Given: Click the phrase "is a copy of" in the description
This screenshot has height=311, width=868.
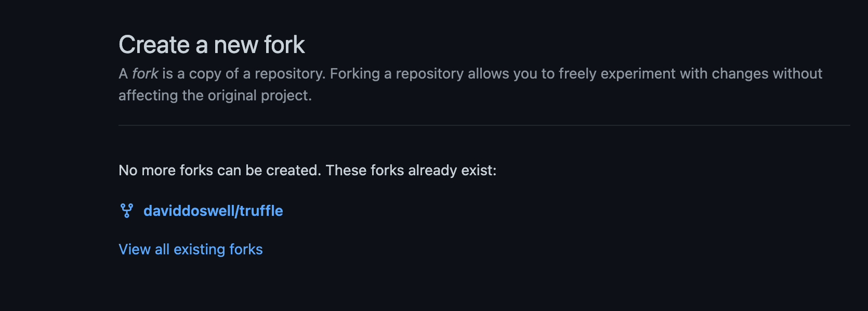Looking at the screenshot, I should pyautogui.click(x=200, y=74).
